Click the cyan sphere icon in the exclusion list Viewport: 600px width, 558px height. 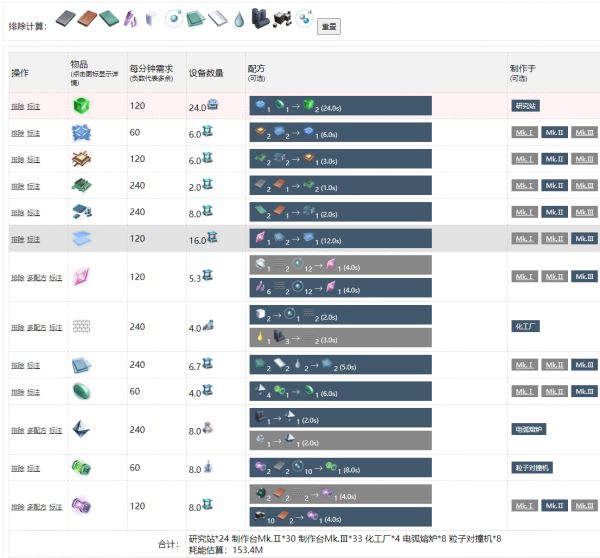173,17
